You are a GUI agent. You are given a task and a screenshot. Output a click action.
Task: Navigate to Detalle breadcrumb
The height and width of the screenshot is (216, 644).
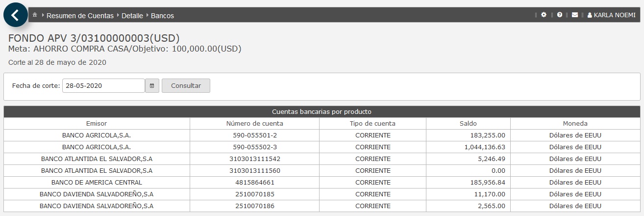(132, 15)
